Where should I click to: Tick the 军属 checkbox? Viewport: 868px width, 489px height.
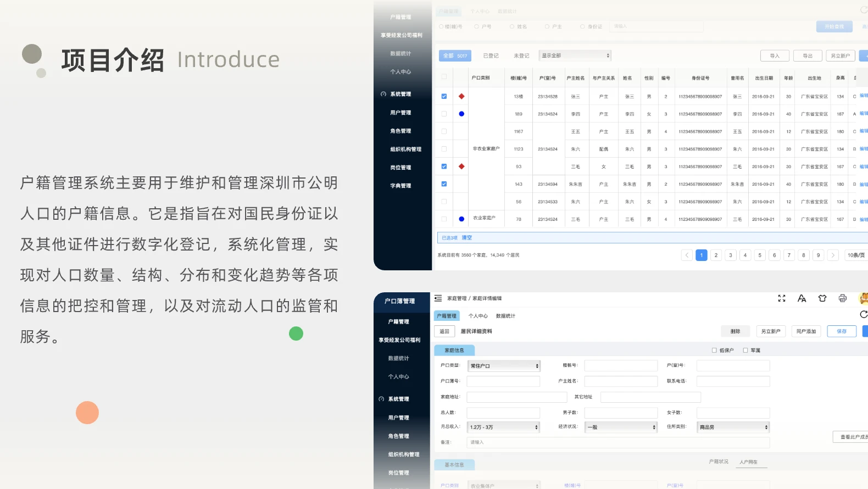(x=745, y=350)
